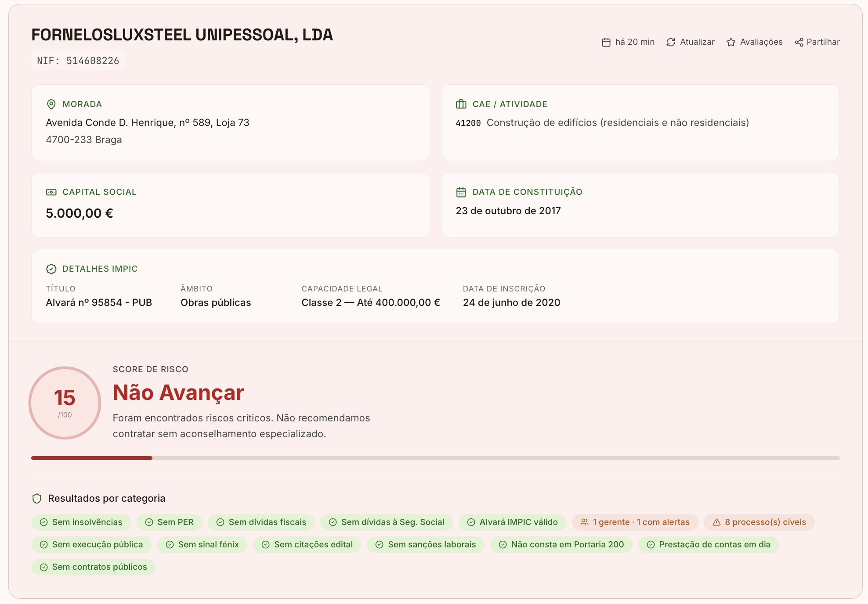Select the Sem dívidas à Seg. Social chip
Image resolution: width=868 pixels, height=604 pixels.
click(387, 522)
